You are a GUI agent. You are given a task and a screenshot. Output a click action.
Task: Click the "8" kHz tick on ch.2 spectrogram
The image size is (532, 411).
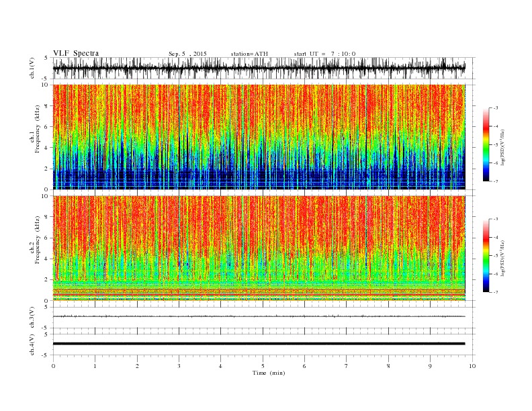(x=46, y=217)
